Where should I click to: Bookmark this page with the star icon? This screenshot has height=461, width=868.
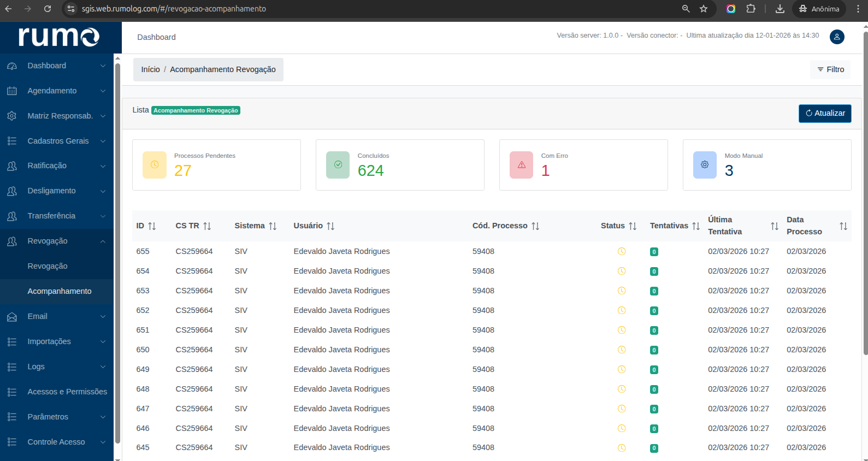704,9
